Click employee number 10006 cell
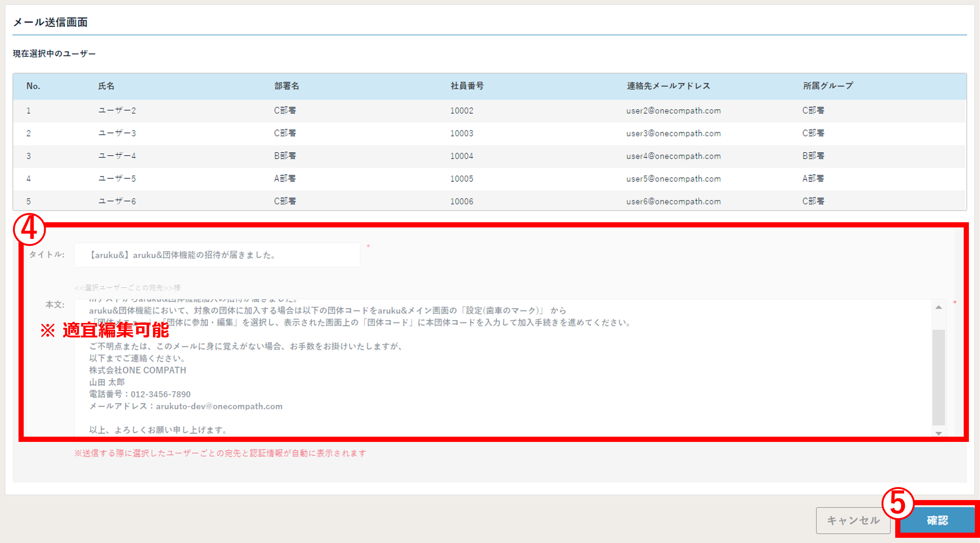 tap(461, 201)
